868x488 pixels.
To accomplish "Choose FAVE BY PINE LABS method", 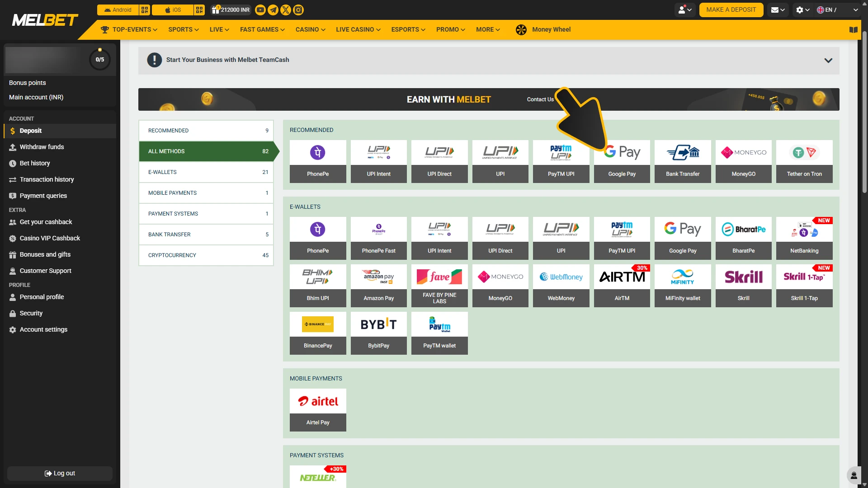I will click(439, 286).
